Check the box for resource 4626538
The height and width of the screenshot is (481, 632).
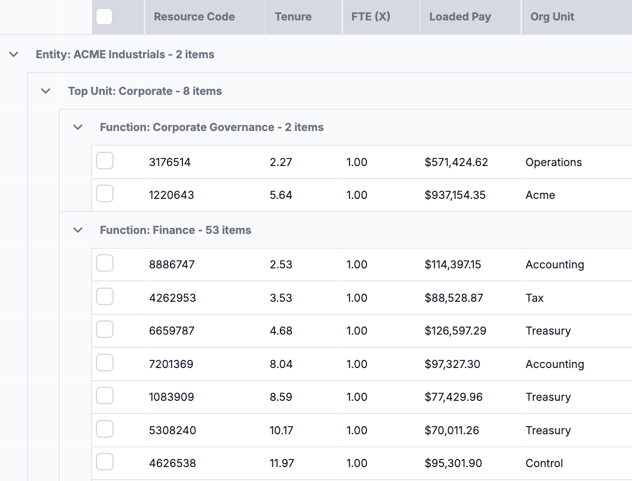point(105,462)
